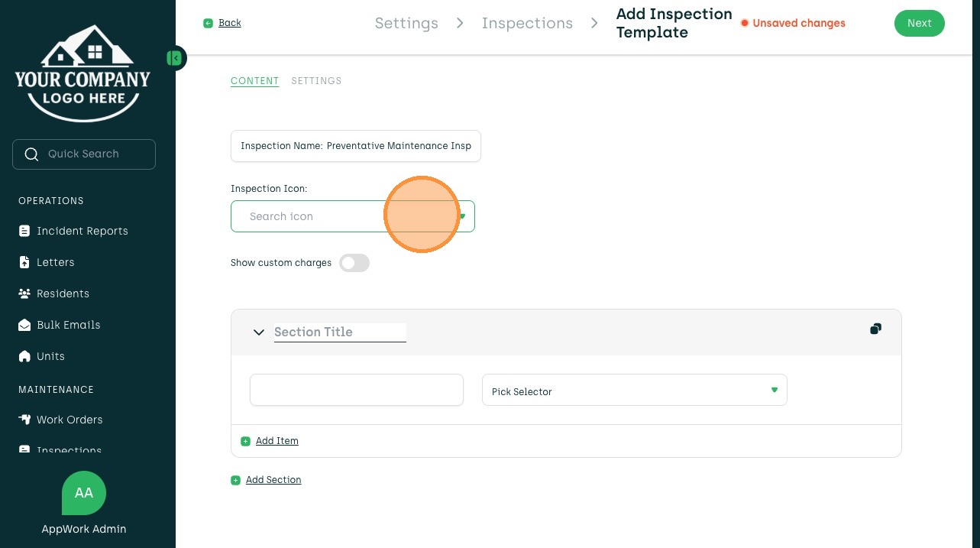980x548 pixels.
Task: Click the Units home icon
Action: 24,356
